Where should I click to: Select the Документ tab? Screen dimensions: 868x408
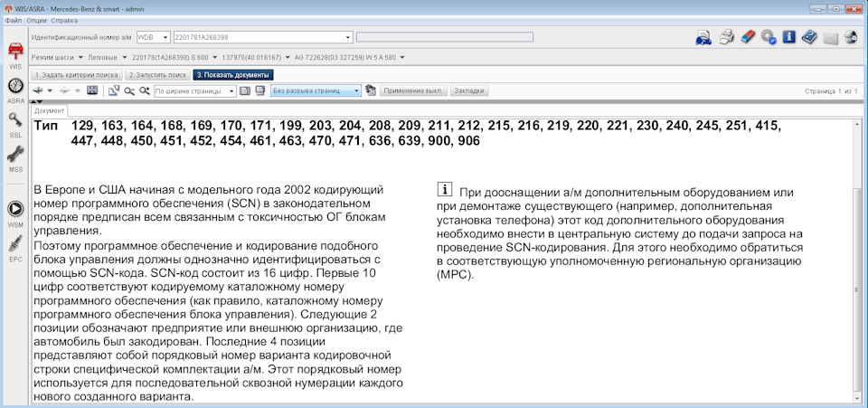[x=49, y=110]
